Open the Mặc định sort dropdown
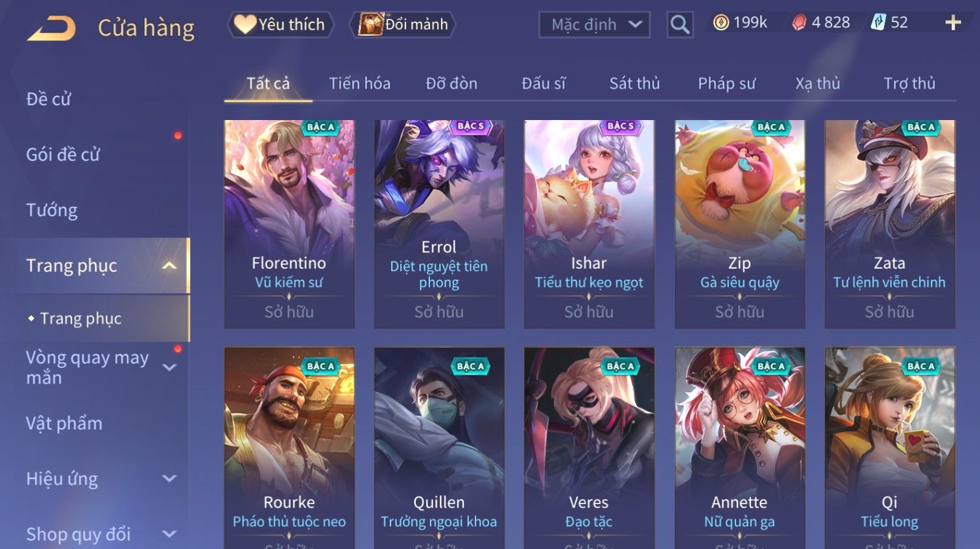The width and height of the screenshot is (980, 549). (x=594, y=25)
